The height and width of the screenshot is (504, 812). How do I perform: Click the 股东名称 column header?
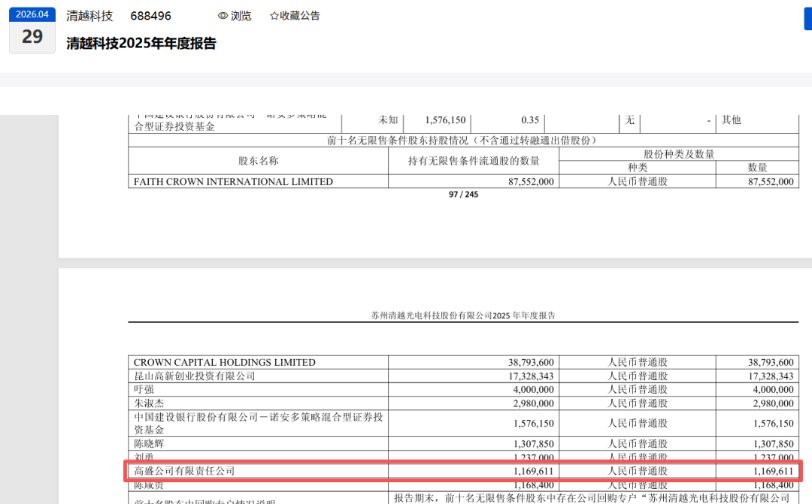(x=259, y=161)
